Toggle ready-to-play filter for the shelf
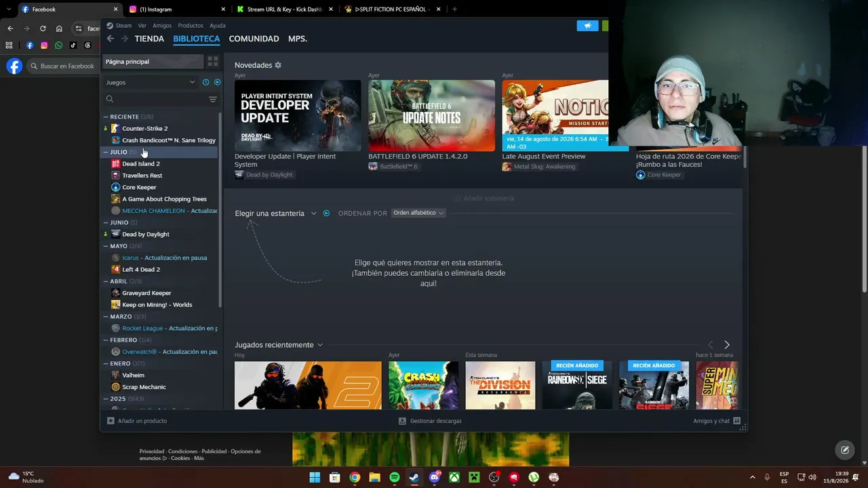 (x=326, y=213)
